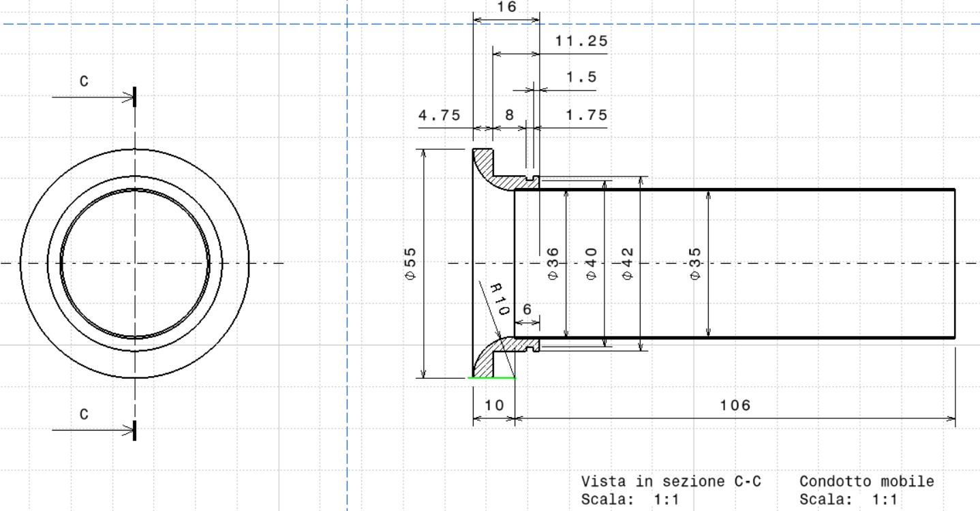Click the Φ35 diameter dimension
Viewport: 980px width, 511px height.
695,263
